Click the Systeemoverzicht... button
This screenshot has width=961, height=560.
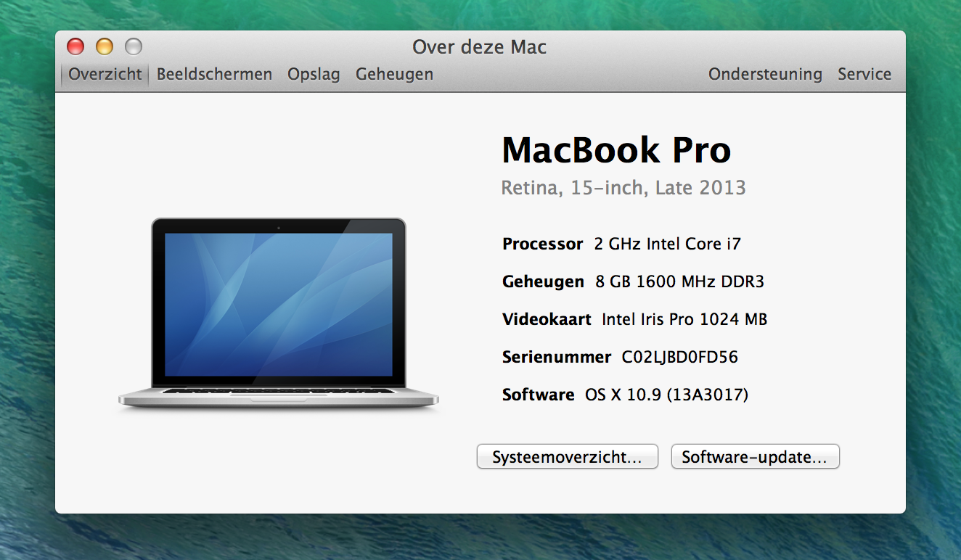pyautogui.click(x=567, y=457)
